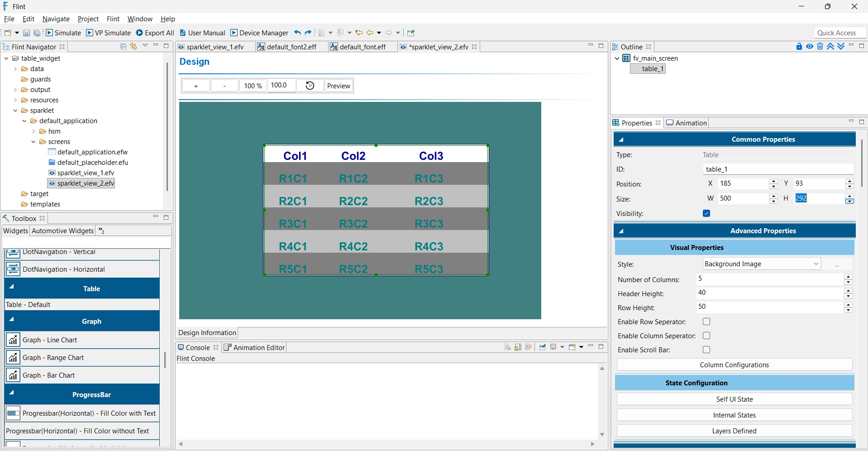Toggle Scroll Lock in Console
The image size is (868, 451).
pos(518,347)
